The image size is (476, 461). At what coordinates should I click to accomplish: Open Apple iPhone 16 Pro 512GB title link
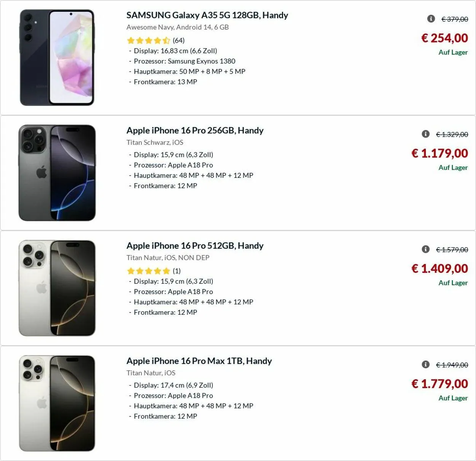195,246
